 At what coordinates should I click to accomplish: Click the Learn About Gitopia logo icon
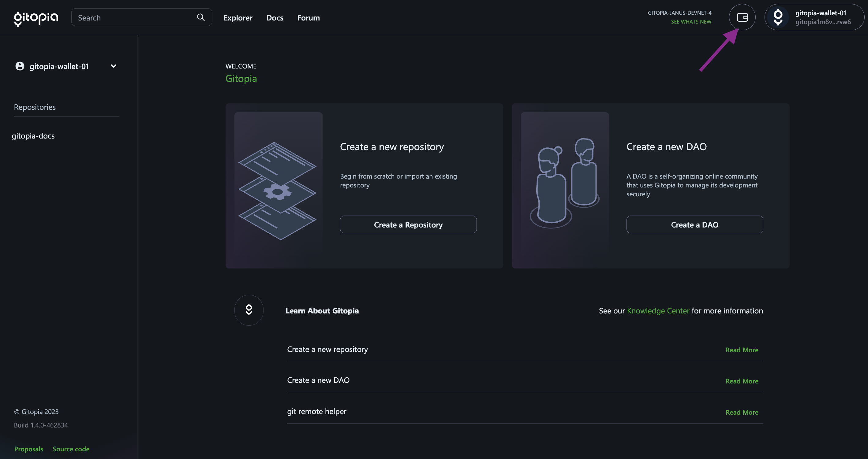[x=249, y=310]
